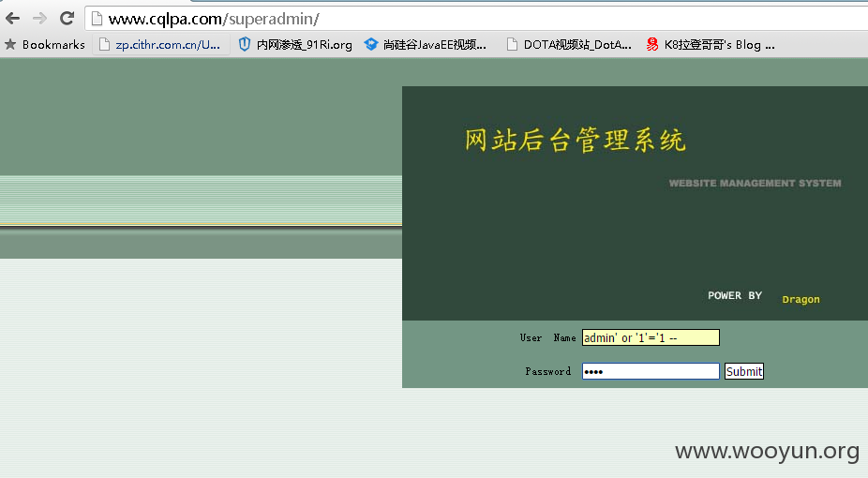The width and height of the screenshot is (868, 478).
Task: Click the page icon of the DOTA视频站 bookmark
Action: point(512,45)
